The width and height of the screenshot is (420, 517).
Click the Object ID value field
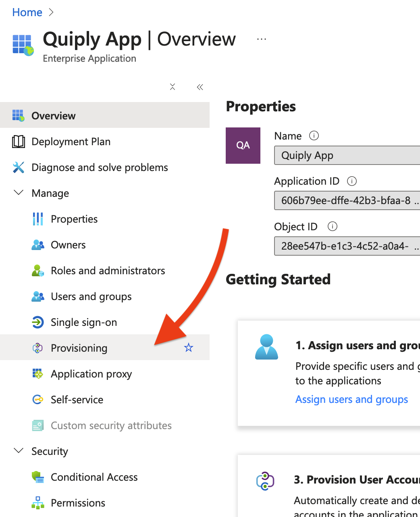pyautogui.click(x=347, y=246)
